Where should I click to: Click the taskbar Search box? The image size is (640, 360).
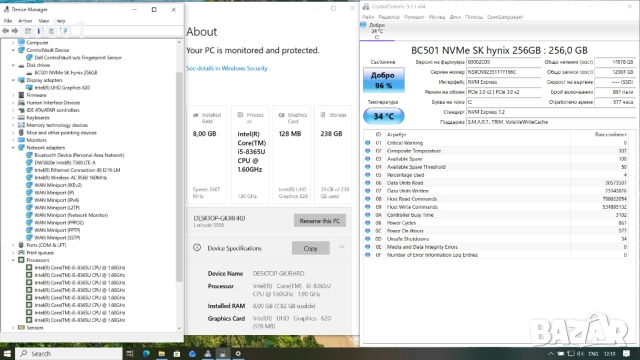[x=69, y=353]
